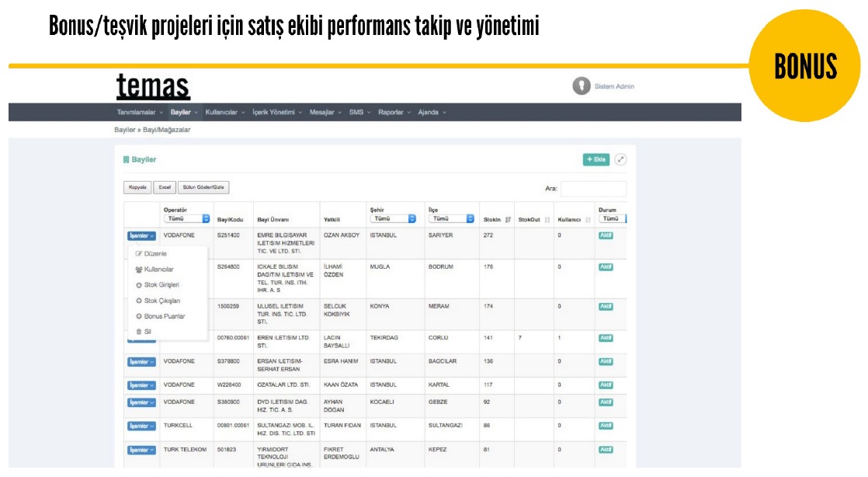This screenshot has height=477, width=868.
Task: Open the Durum filter dropdown
Action: click(613, 219)
